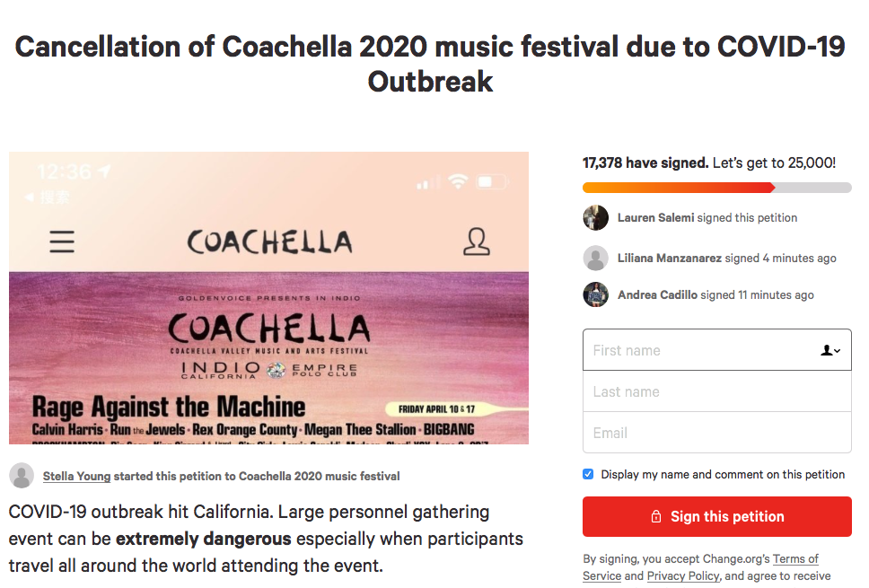Click Andrea Cadillo's avatar photo

click(596, 294)
